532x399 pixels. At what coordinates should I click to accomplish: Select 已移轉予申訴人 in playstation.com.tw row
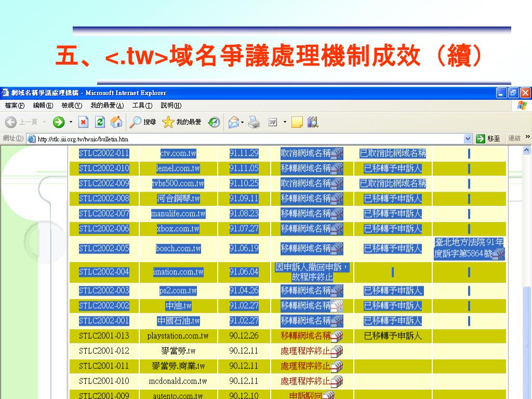(393, 336)
